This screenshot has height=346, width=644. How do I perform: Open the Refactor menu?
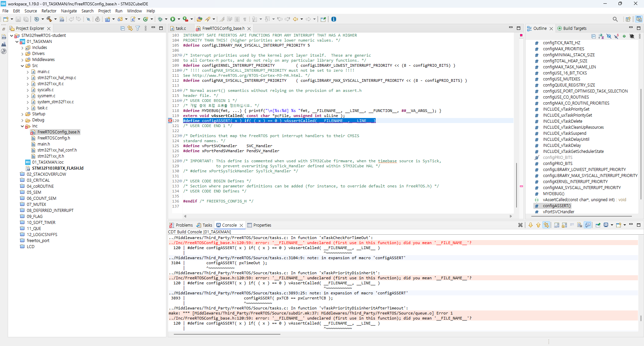(49, 11)
